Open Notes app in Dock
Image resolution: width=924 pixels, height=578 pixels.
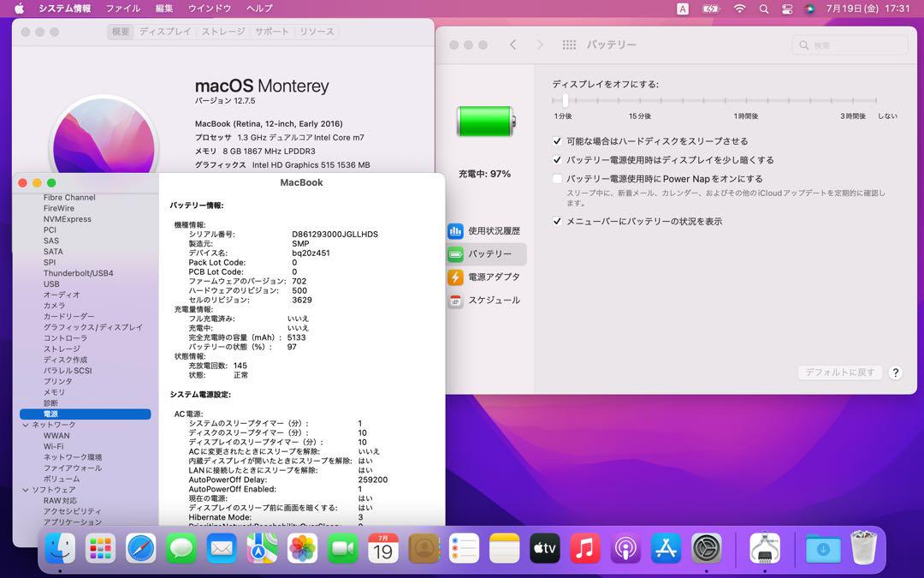point(505,549)
